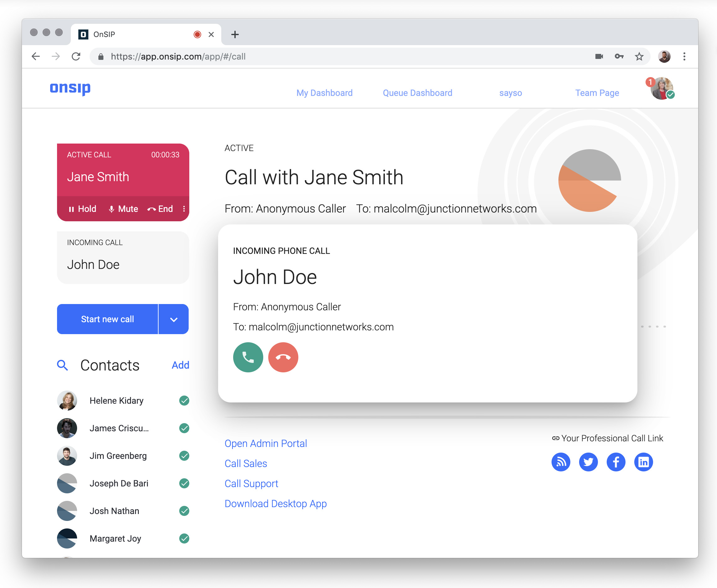Open Chrome profile avatar
Screen dimensions: 717x588
pos(664,56)
